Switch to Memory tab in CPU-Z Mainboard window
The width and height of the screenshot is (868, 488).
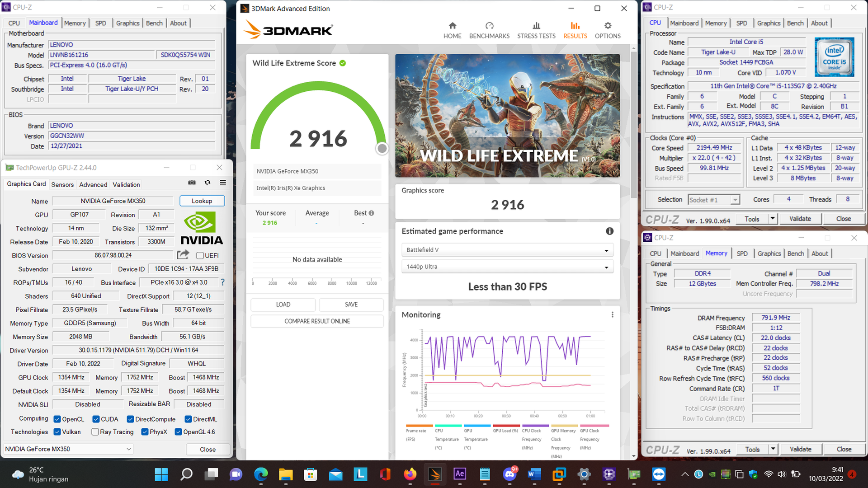(75, 23)
